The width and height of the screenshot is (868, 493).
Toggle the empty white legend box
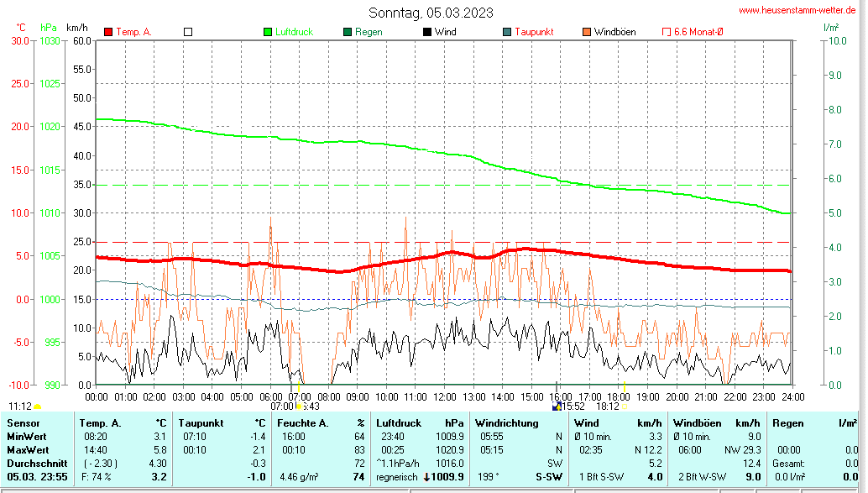tap(188, 32)
